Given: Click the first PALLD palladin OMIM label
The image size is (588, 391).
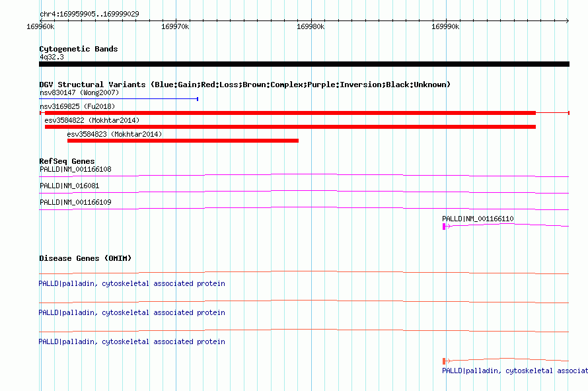Looking at the screenshot, I should click(131, 284).
